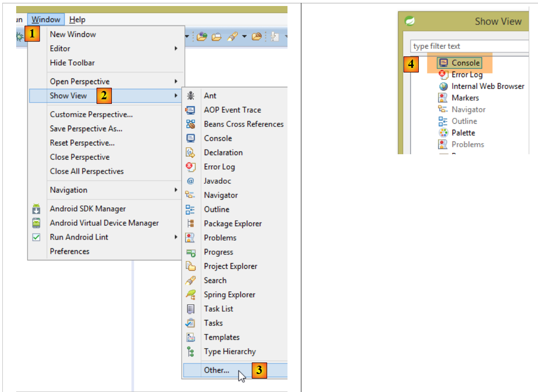The height and width of the screenshot is (392, 538).
Task: Click the Javadoc @ icon
Action: point(190,181)
